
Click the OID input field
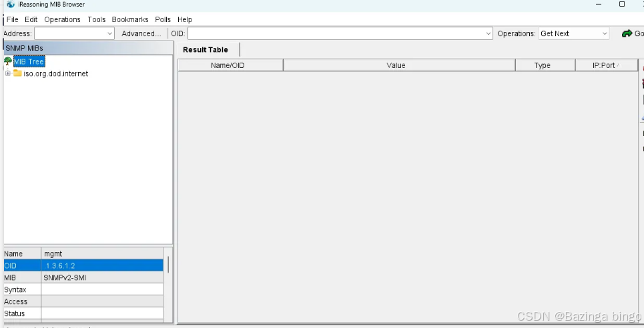tap(336, 33)
